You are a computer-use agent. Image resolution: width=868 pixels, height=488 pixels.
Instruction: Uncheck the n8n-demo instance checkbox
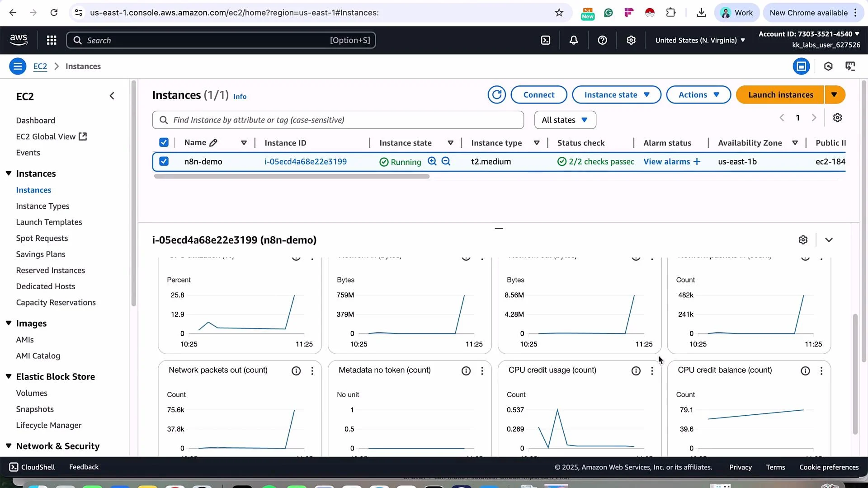pyautogui.click(x=164, y=161)
